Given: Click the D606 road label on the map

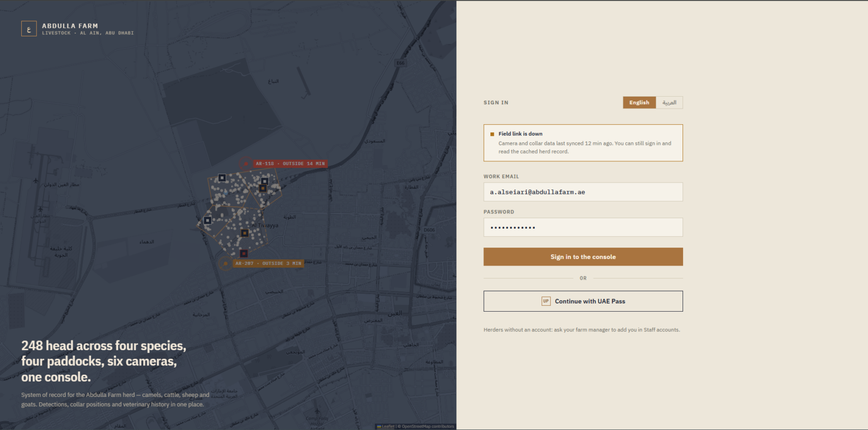Looking at the screenshot, I should tap(429, 230).
